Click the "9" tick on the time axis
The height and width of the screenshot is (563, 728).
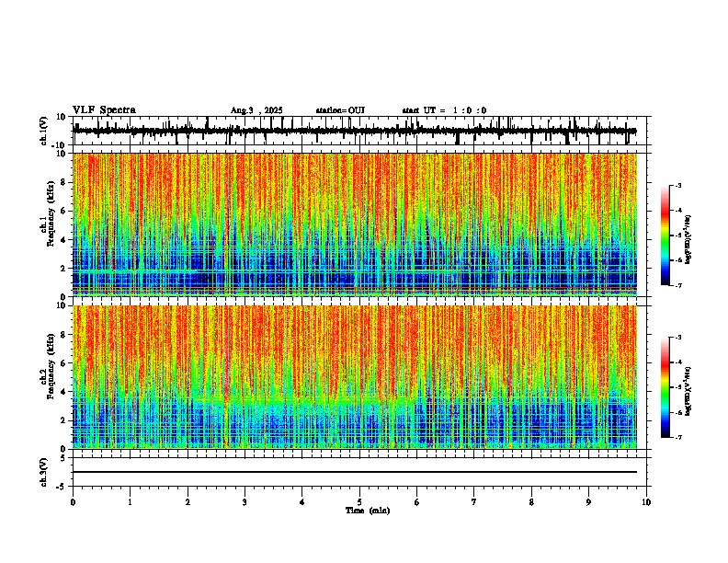point(588,502)
